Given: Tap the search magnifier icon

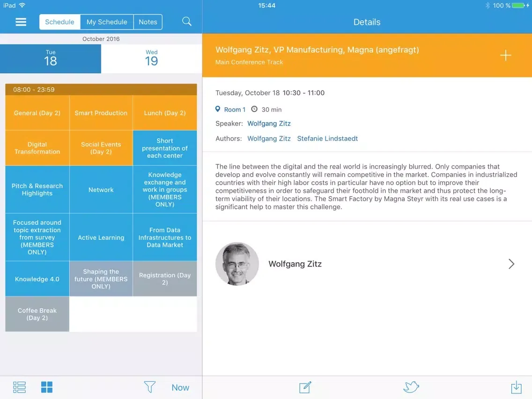Looking at the screenshot, I should tap(186, 22).
